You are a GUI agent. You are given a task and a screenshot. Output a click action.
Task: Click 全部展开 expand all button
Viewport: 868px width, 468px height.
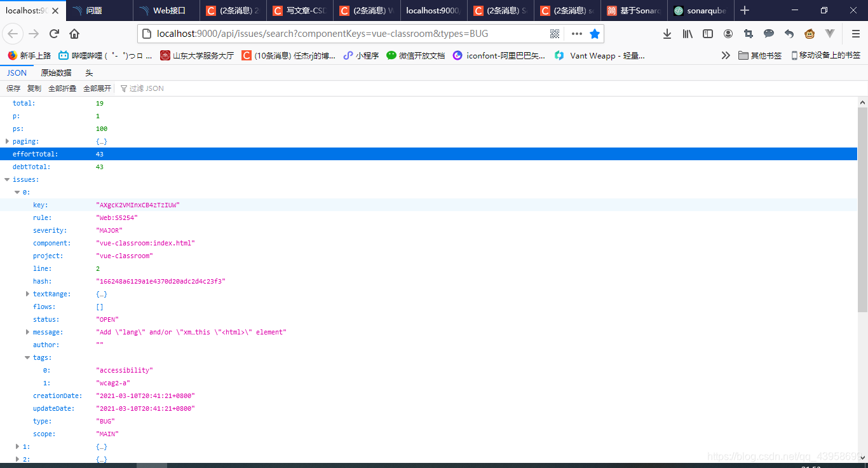(x=97, y=88)
